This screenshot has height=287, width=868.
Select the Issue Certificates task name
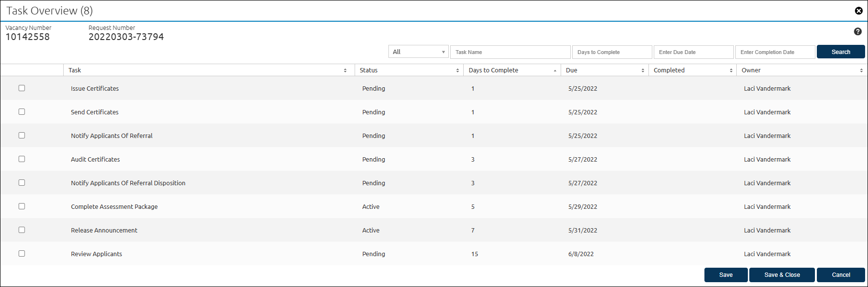click(x=95, y=89)
